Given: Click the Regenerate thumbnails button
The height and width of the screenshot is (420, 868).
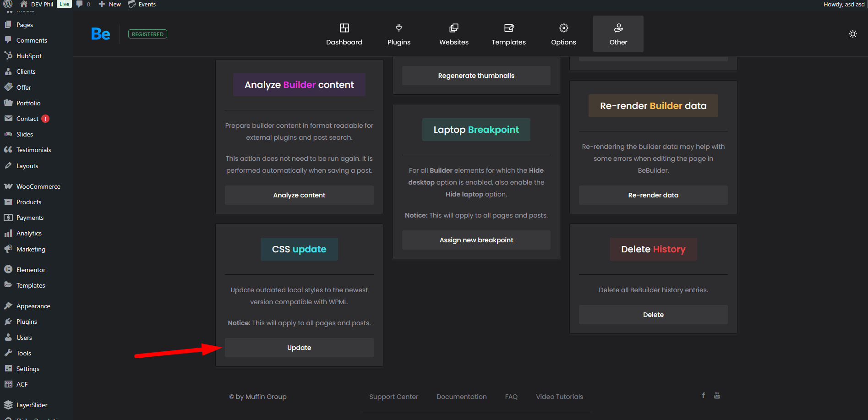Looking at the screenshot, I should (x=476, y=76).
